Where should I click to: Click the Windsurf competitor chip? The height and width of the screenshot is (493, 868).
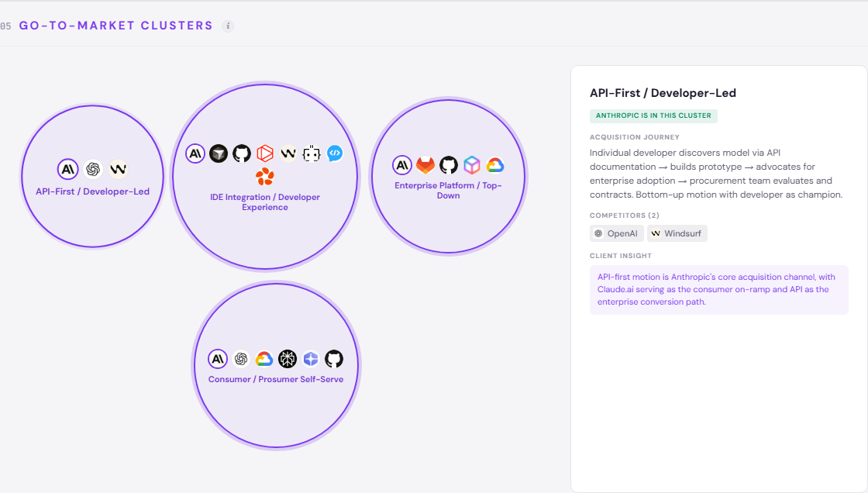(677, 233)
